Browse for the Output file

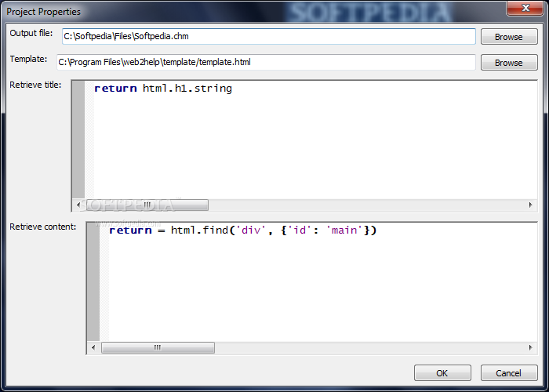[509, 37]
